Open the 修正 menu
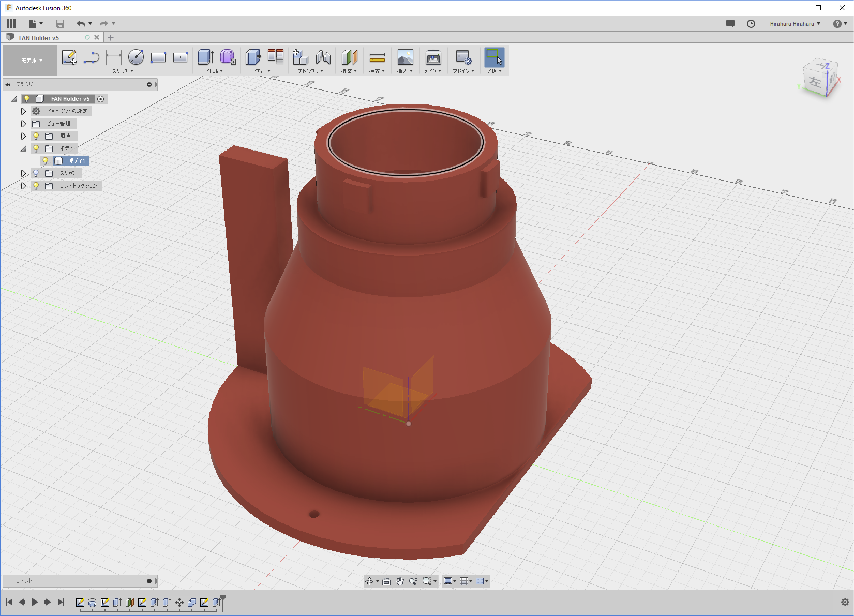This screenshot has width=854, height=616. [263, 71]
